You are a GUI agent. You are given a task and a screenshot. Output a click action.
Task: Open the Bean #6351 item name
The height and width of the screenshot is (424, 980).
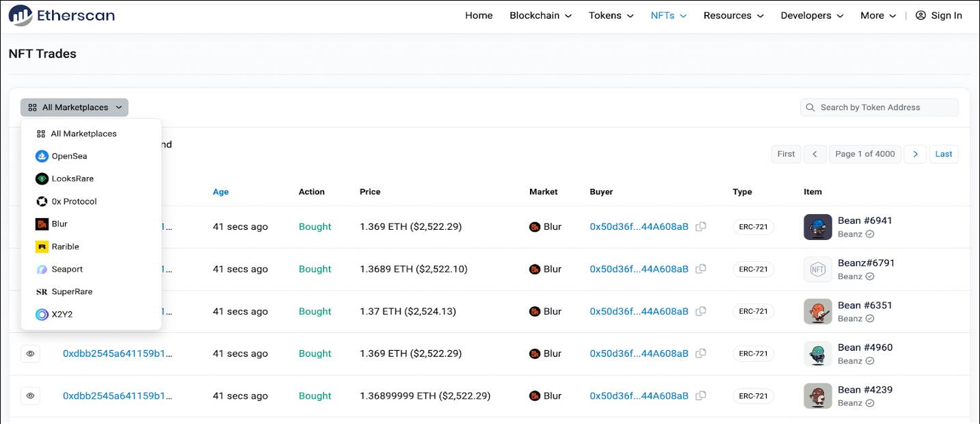point(865,306)
